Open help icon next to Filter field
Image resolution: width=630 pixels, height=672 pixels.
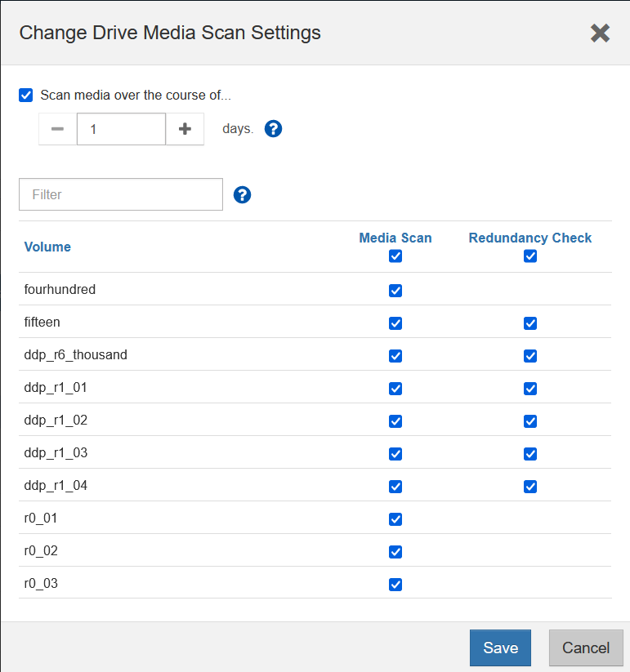pos(243,194)
